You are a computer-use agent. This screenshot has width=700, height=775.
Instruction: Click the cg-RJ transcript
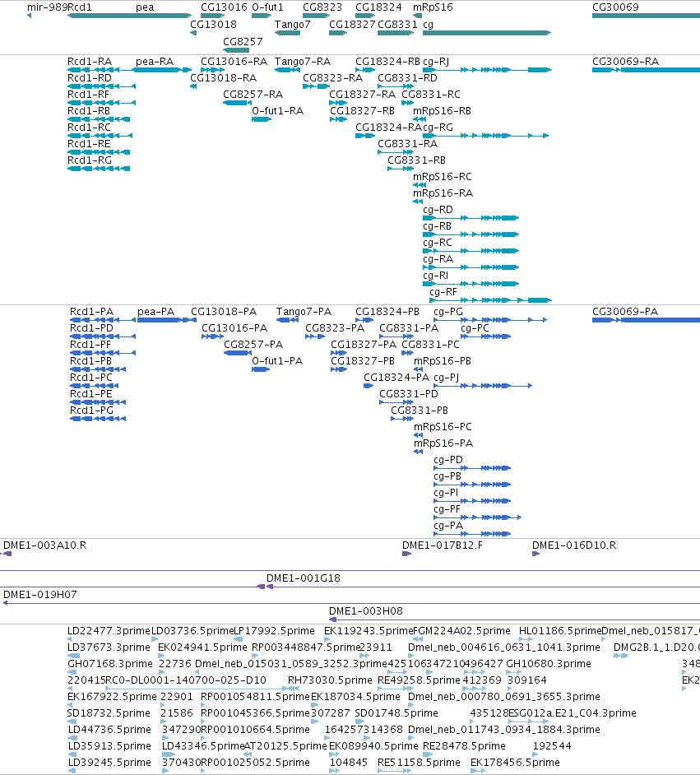(487, 70)
